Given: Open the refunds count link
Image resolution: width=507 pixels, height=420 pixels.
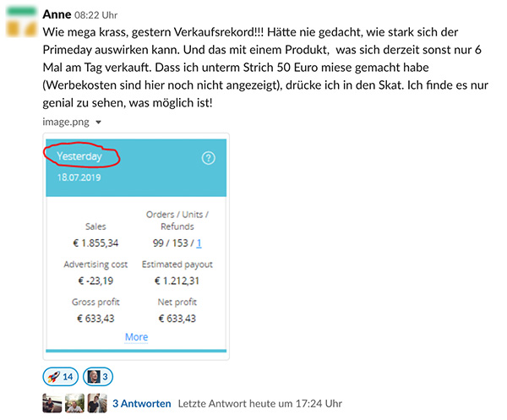Looking at the screenshot, I should (199, 243).
